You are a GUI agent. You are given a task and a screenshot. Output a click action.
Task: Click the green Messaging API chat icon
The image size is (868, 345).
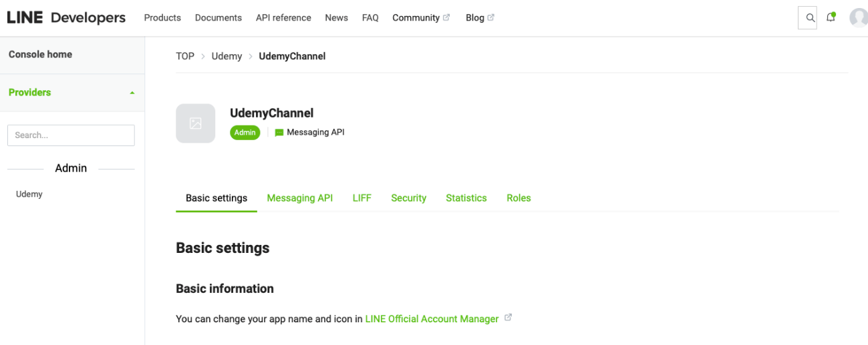tap(279, 133)
